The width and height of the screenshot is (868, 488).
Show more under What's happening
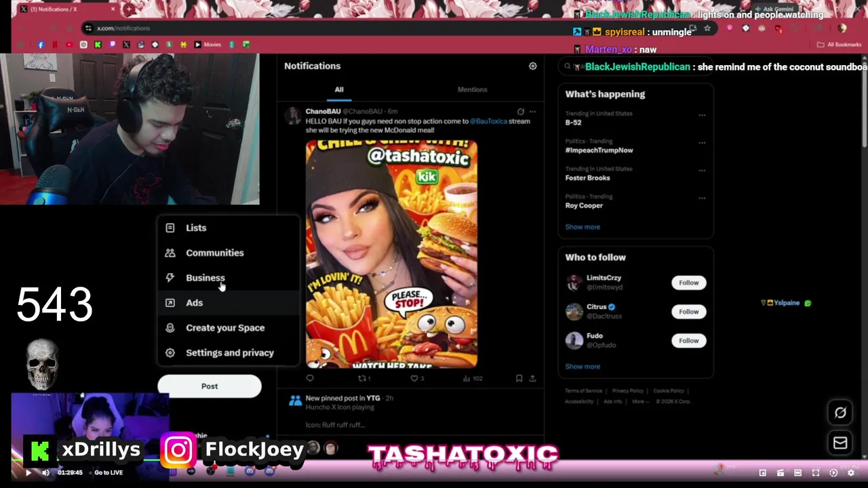tap(583, 227)
